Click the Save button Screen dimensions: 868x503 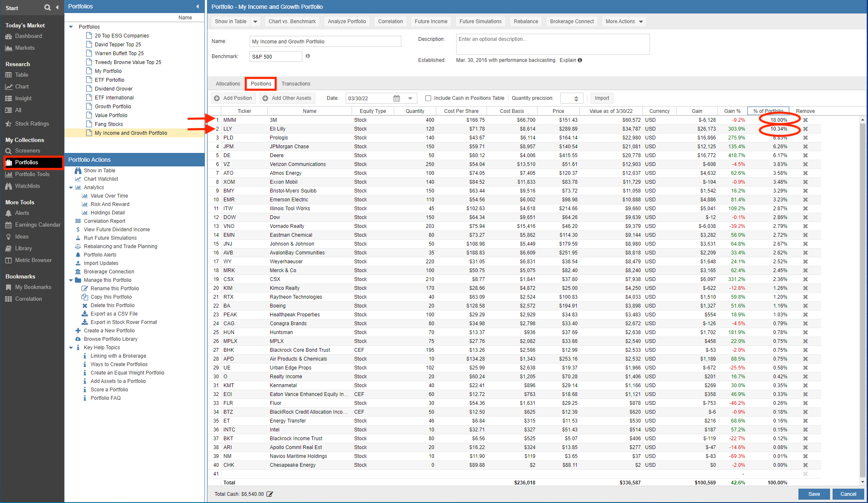coord(814,494)
